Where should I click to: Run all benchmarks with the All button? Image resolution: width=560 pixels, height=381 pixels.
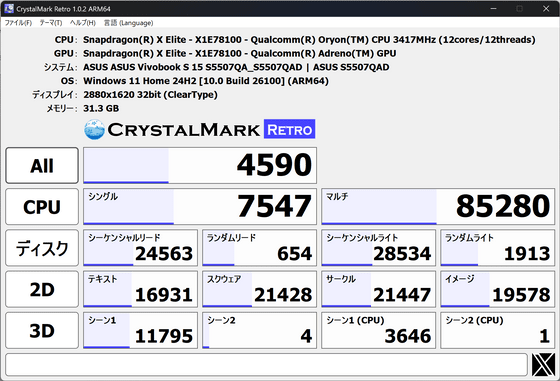pyautogui.click(x=42, y=165)
